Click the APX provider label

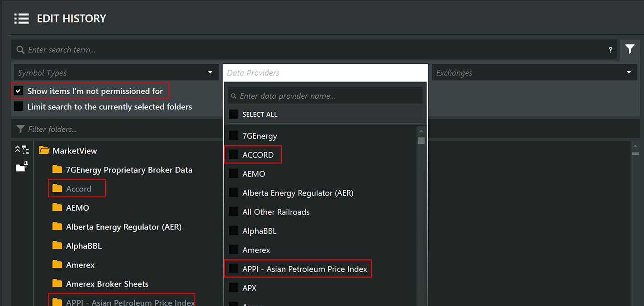tap(249, 288)
